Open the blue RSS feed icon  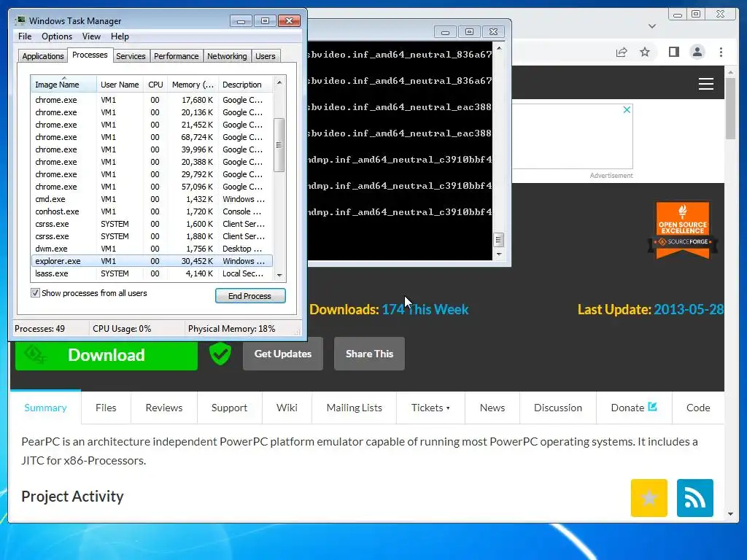pos(694,498)
